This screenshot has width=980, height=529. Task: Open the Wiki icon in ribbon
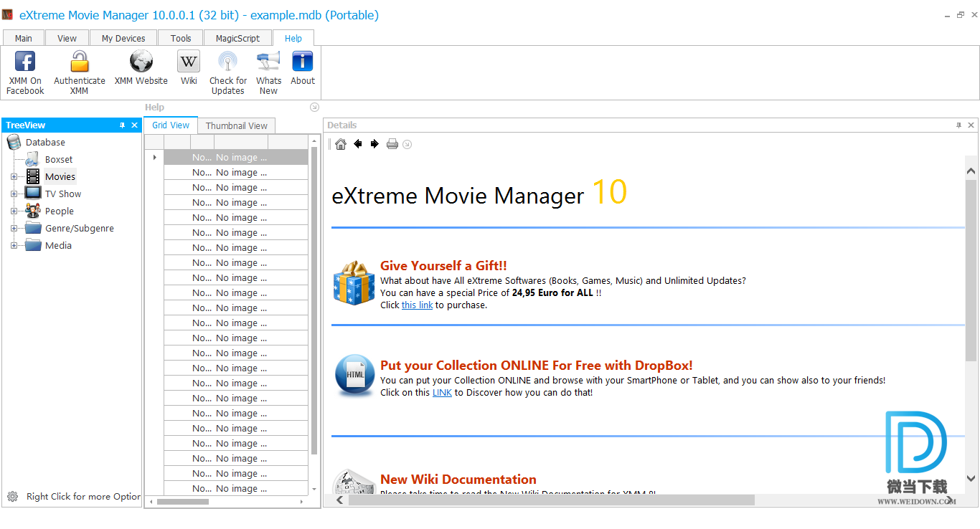[189, 61]
